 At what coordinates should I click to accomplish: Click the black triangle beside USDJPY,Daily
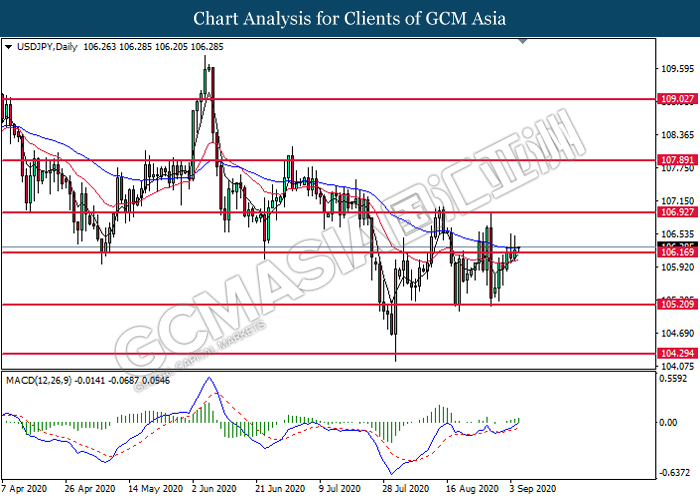click(x=8, y=47)
